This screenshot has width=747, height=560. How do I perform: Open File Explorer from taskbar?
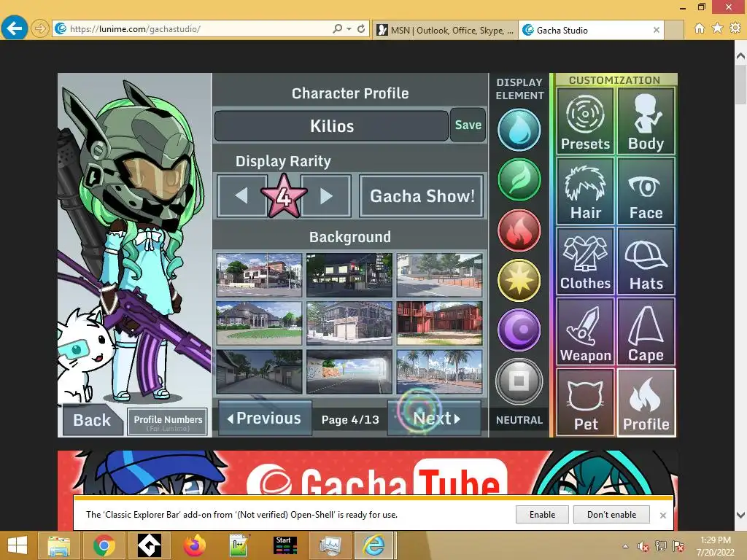tap(59, 545)
